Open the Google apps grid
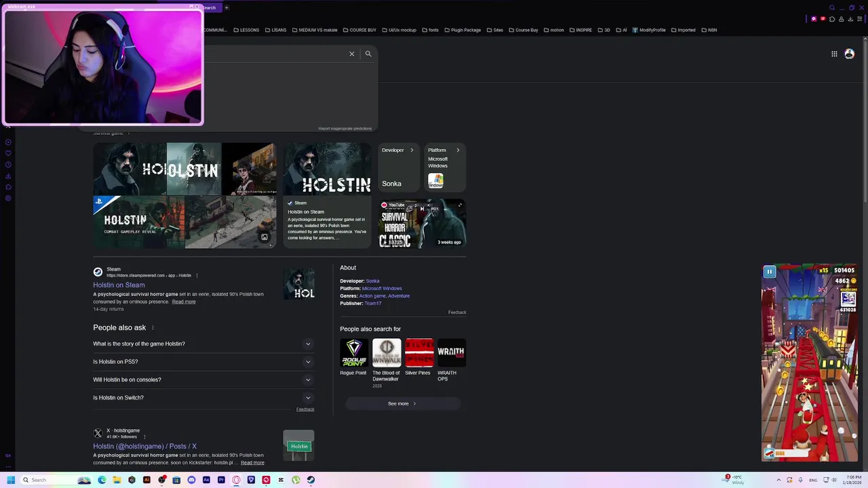Viewport: 868px width, 488px height. coord(834,54)
